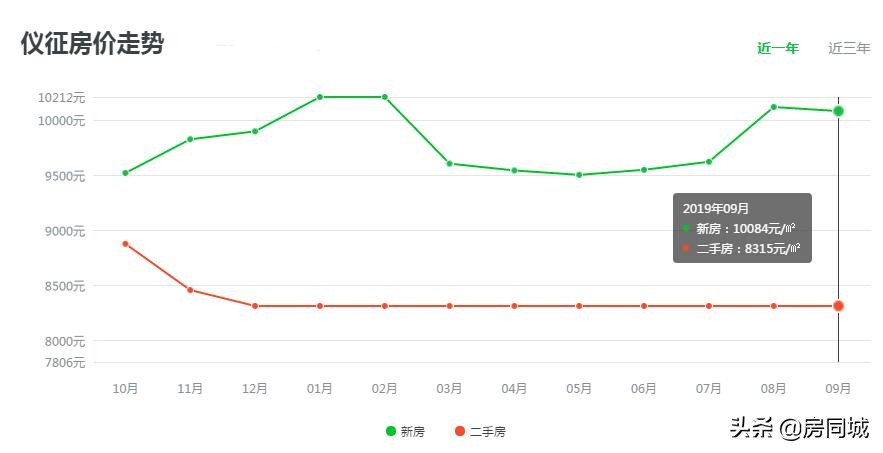This screenshot has height=453, width=883.
Task: Click the highlighted 新房 point for 09月
Action: pyautogui.click(x=838, y=111)
